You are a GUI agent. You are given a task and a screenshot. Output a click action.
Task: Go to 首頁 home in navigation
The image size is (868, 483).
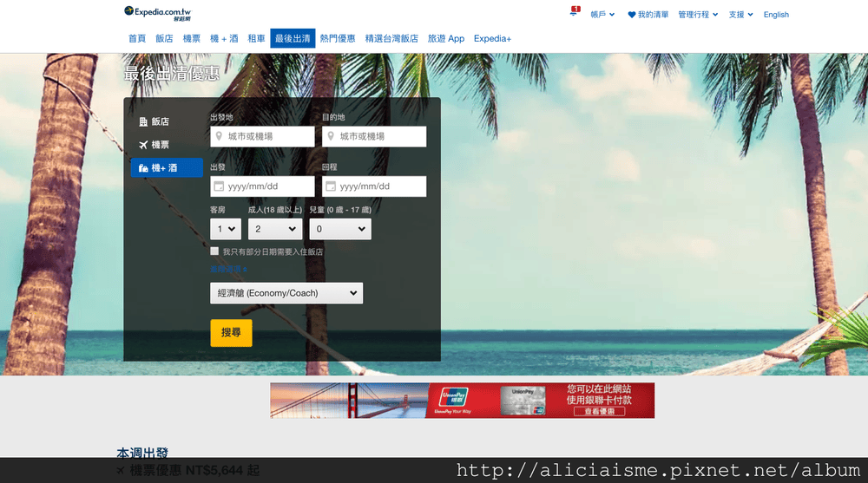(x=137, y=39)
